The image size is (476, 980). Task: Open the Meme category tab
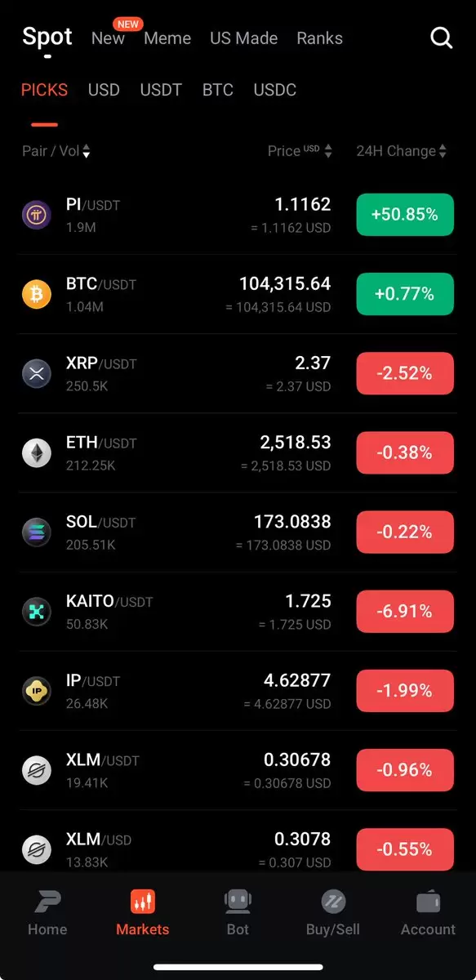[167, 38]
